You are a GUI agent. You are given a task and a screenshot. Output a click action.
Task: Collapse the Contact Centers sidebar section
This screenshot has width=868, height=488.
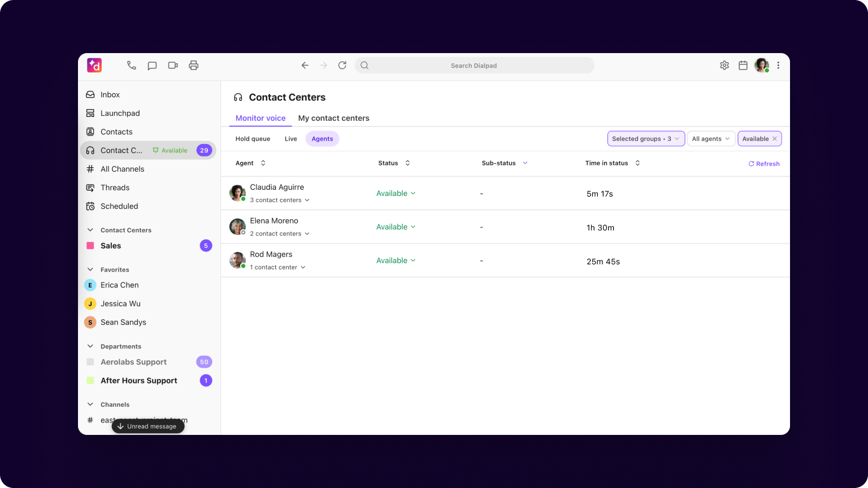90,230
